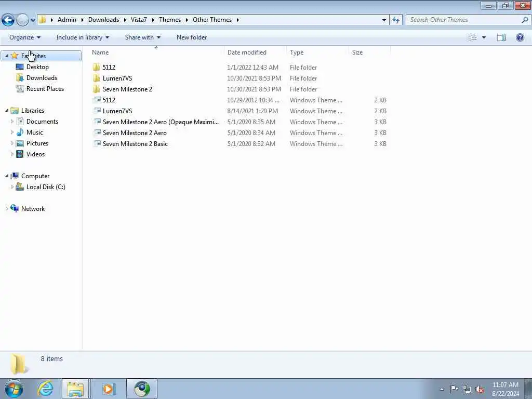Open Help with the question mark icon
Screen dimensions: 532x399
click(520, 37)
